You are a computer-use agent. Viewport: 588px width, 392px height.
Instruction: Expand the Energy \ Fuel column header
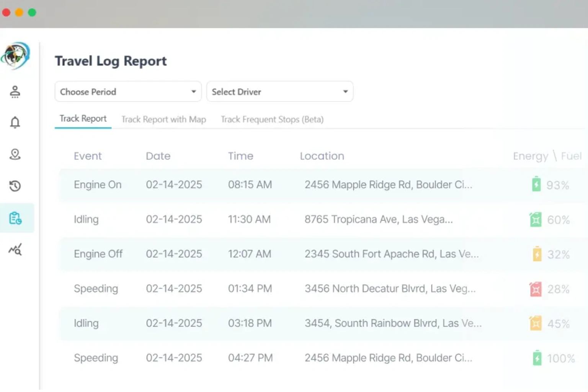tap(547, 156)
